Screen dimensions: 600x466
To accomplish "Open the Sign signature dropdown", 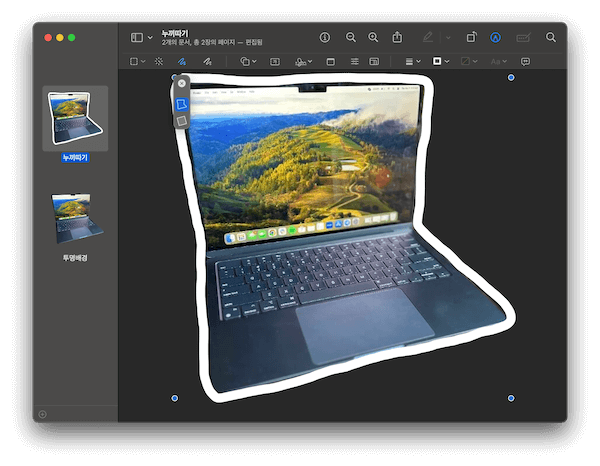I will point(303,62).
